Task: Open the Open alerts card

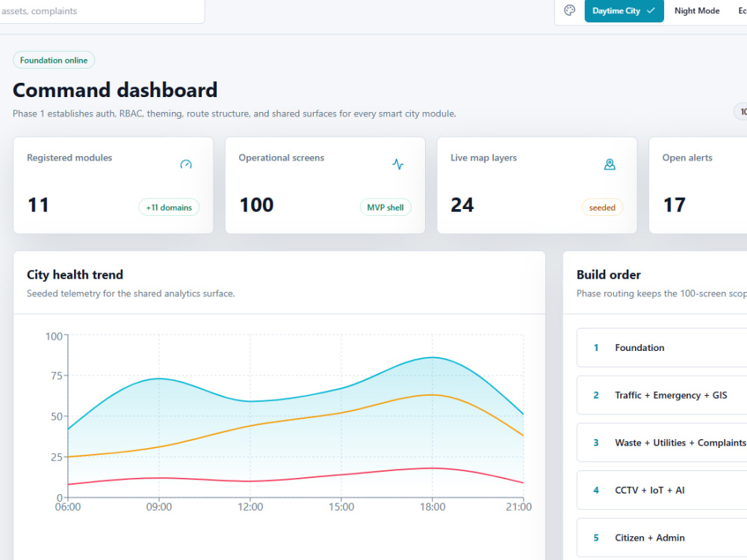Action: point(698,185)
